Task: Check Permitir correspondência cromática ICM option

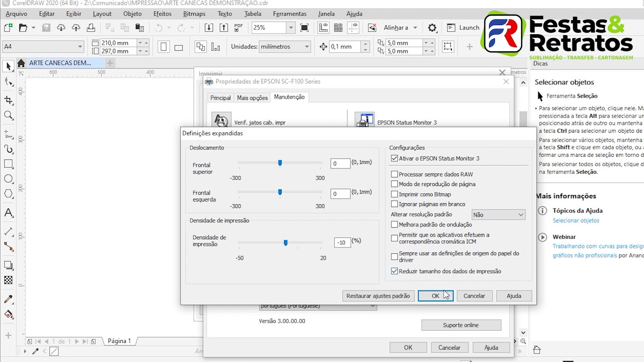Action: point(394,238)
